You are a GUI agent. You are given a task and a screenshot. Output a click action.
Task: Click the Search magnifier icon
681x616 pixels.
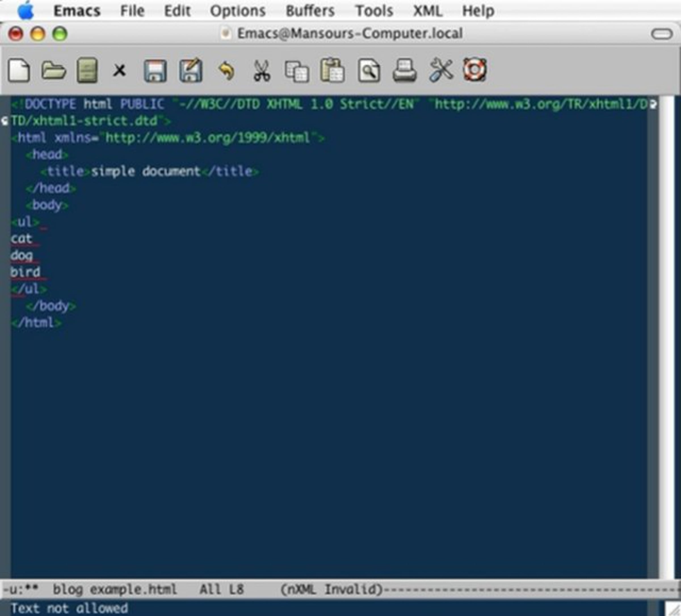click(x=369, y=71)
